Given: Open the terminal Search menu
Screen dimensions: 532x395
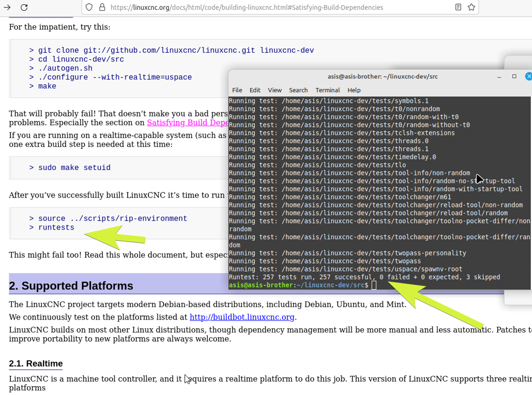Looking at the screenshot, I should (x=298, y=90).
